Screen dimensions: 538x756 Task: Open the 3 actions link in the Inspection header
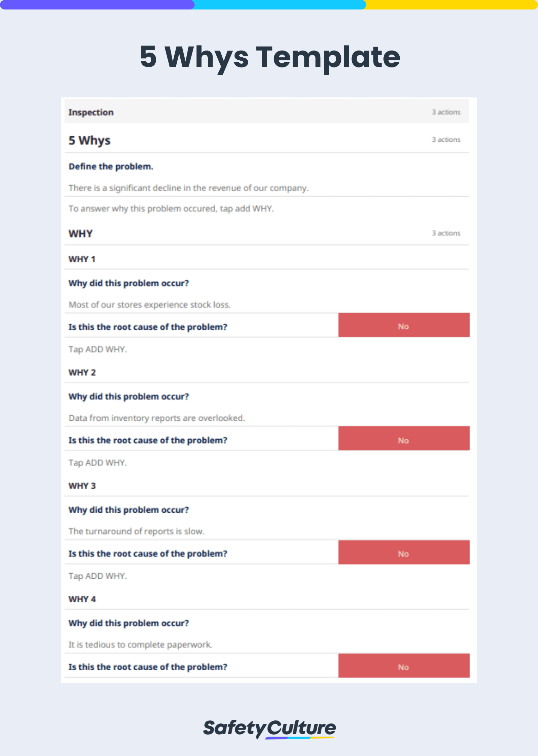pos(446,112)
